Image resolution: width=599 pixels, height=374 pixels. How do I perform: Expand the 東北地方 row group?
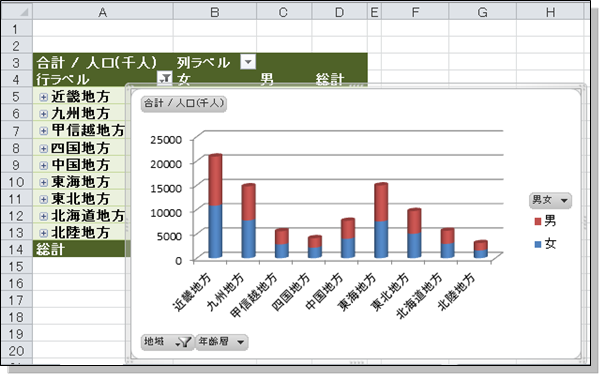[44, 199]
